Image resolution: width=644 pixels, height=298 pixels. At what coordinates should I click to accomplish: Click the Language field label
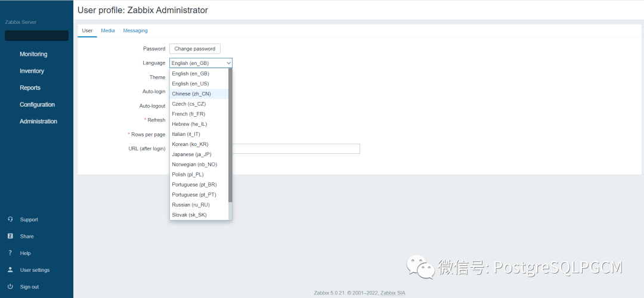[x=154, y=63]
